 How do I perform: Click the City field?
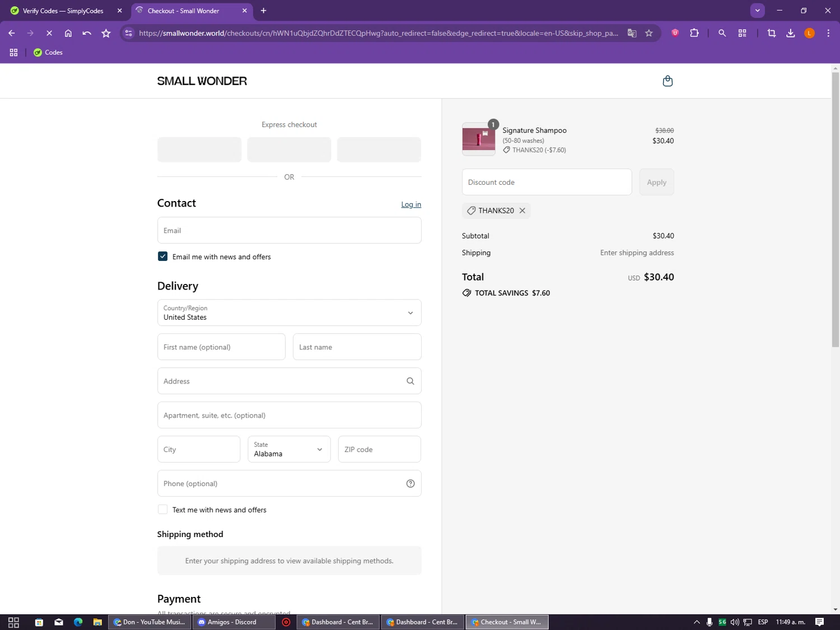click(x=199, y=449)
